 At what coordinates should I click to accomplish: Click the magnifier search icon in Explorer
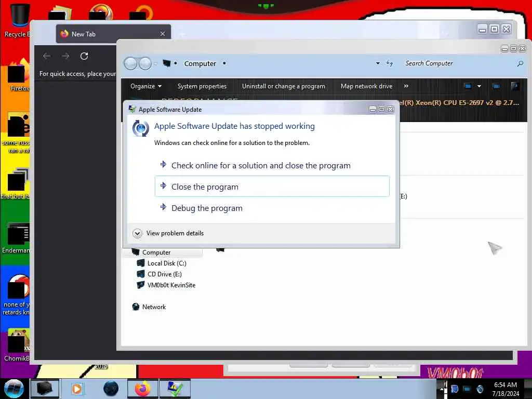(x=520, y=63)
